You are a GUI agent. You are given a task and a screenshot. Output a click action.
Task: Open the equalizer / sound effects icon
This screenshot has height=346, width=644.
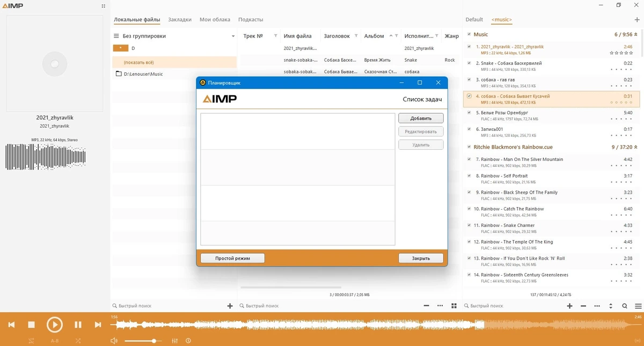click(x=174, y=341)
